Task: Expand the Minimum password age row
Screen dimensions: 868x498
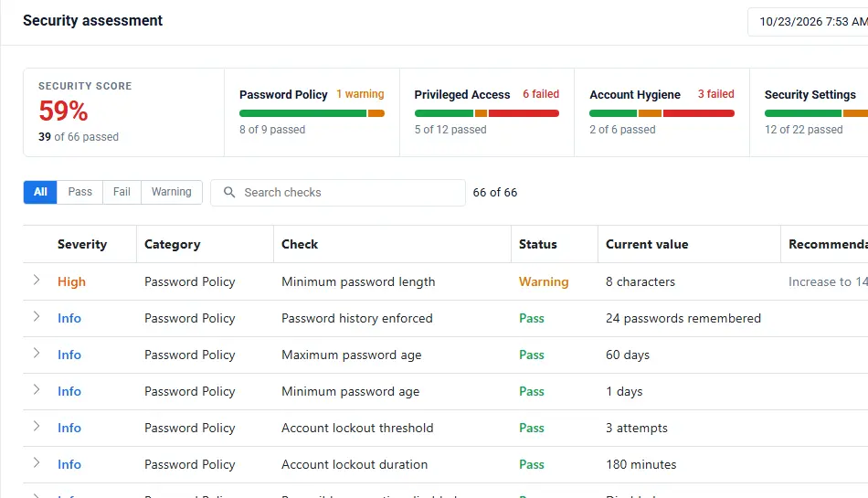Action: pos(37,389)
